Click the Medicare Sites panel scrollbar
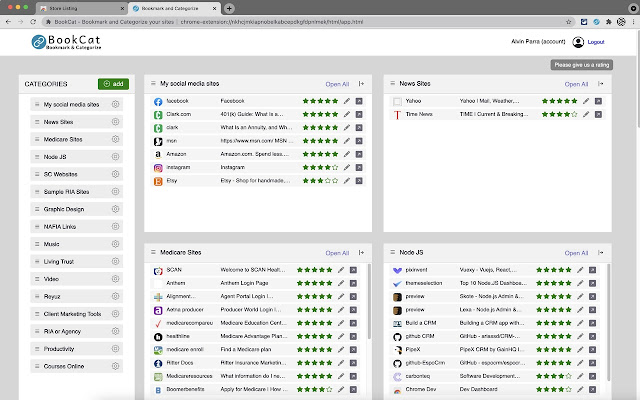This screenshot has width=640, height=400. 369,302
